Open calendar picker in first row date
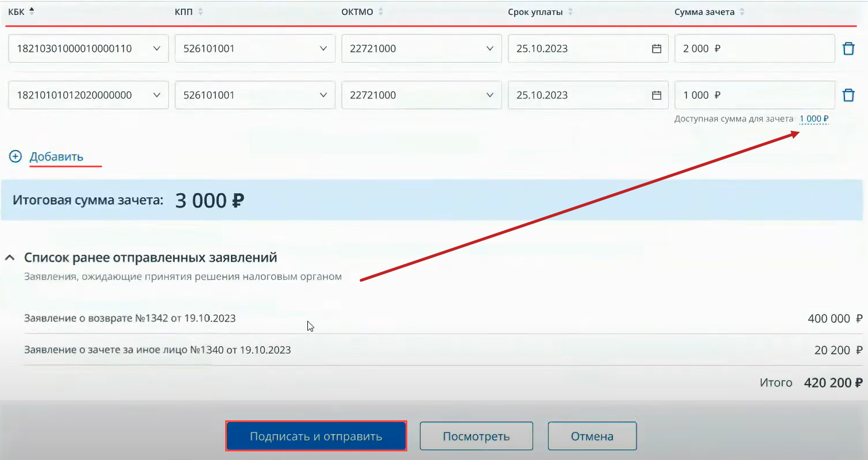The image size is (868, 460). [x=657, y=49]
